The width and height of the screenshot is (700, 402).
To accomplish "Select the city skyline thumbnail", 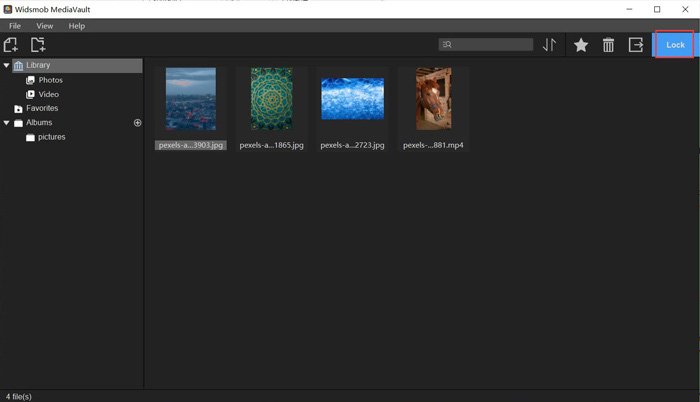I will pos(191,99).
